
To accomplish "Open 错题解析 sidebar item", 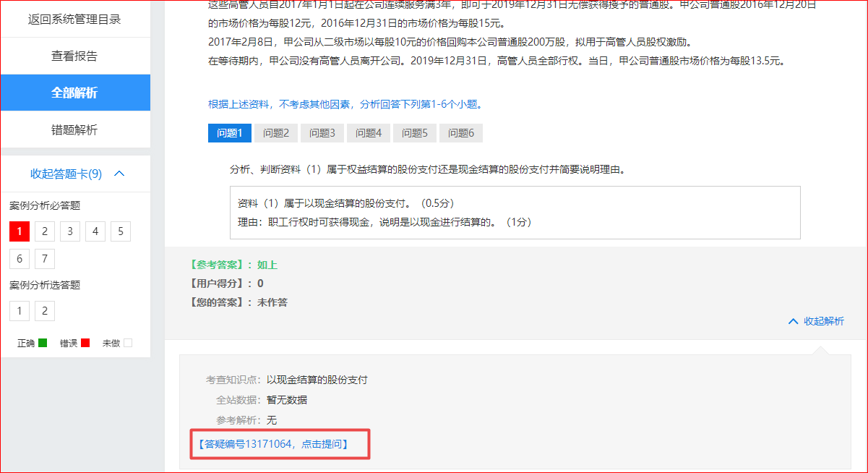I will pyautogui.click(x=75, y=129).
